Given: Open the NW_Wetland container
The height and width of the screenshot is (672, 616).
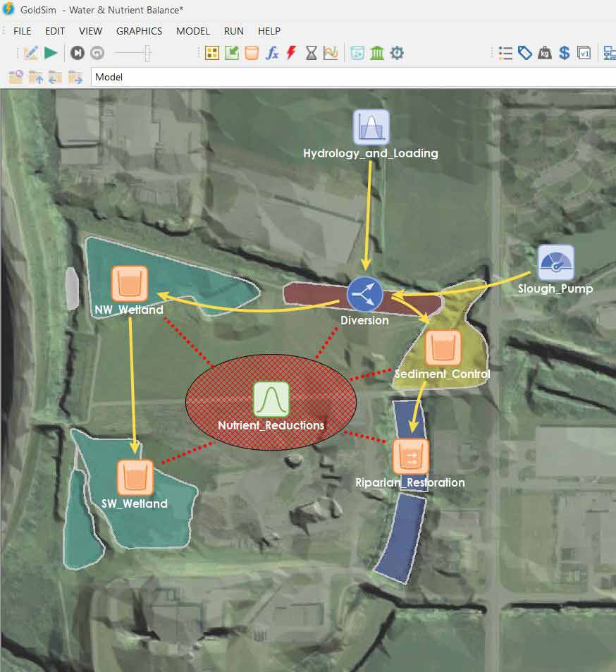Looking at the screenshot, I should click(x=129, y=284).
